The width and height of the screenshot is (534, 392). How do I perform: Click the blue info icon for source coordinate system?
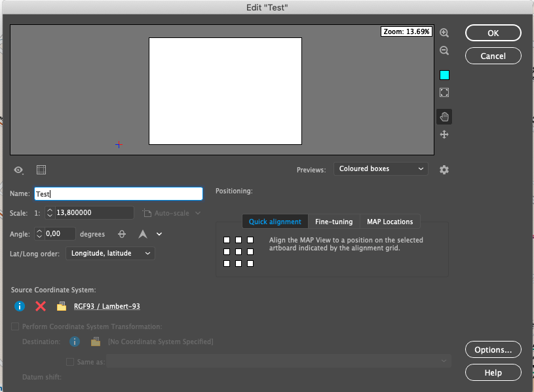[x=20, y=306]
